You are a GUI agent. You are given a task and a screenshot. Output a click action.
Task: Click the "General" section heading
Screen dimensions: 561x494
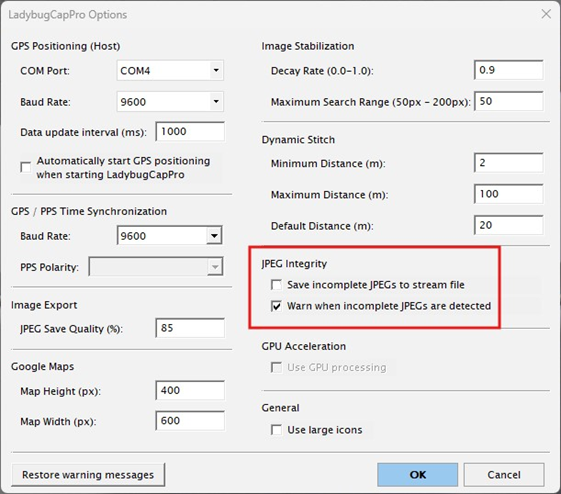pos(280,408)
